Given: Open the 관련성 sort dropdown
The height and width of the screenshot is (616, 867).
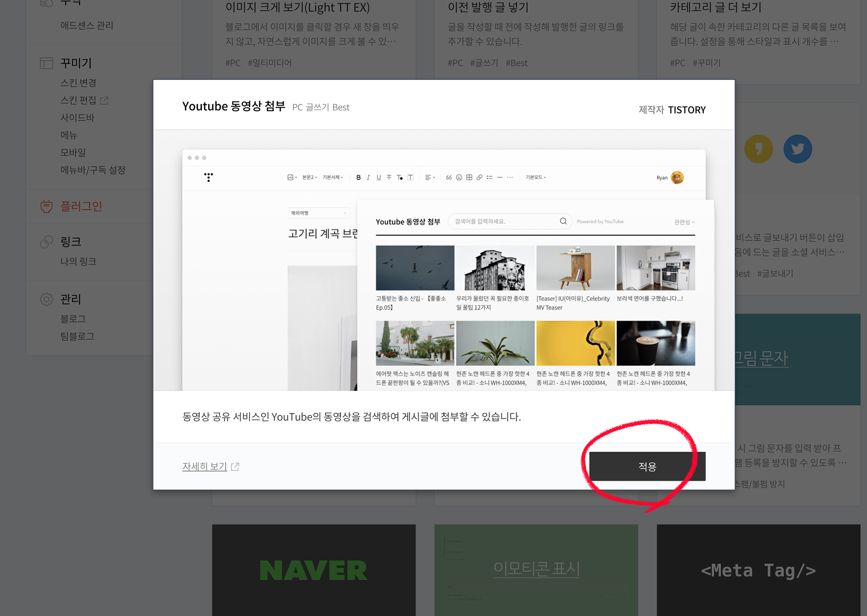Looking at the screenshot, I should 684,222.
